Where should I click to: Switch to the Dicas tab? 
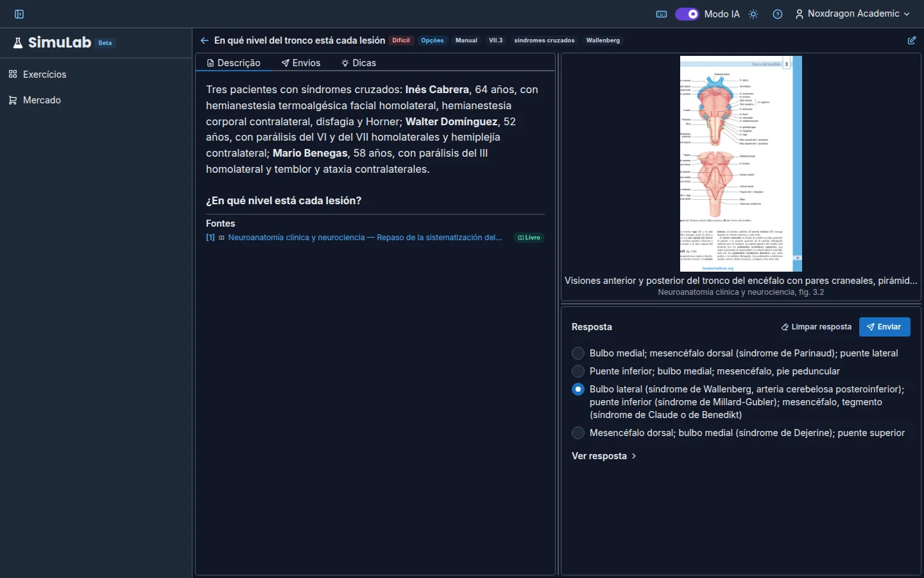(359, 63)
